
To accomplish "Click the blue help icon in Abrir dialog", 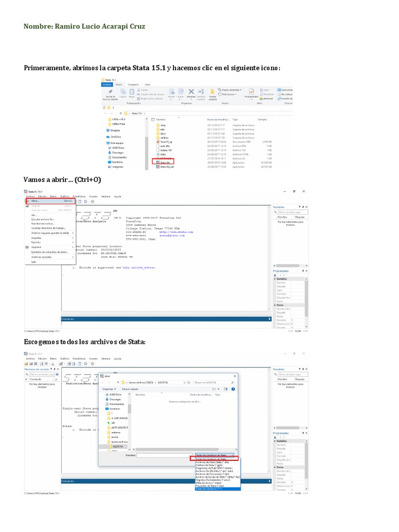I will tap(233, 389).
